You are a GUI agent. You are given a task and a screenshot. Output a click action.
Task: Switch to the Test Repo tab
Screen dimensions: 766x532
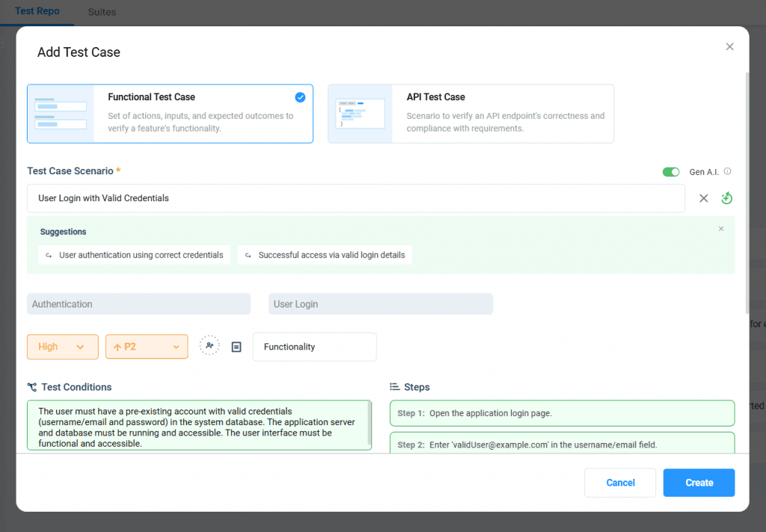(x=37, y=12)
